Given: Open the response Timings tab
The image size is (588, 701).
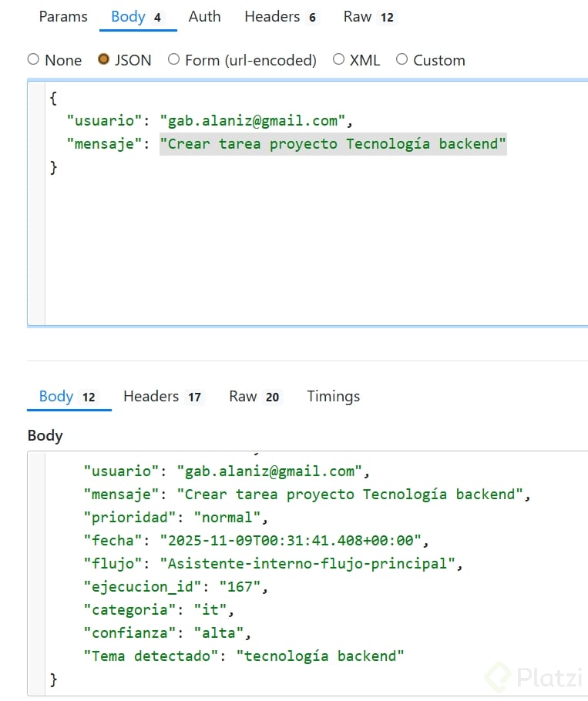Looking at the screenshot, I should coord(333,397).
